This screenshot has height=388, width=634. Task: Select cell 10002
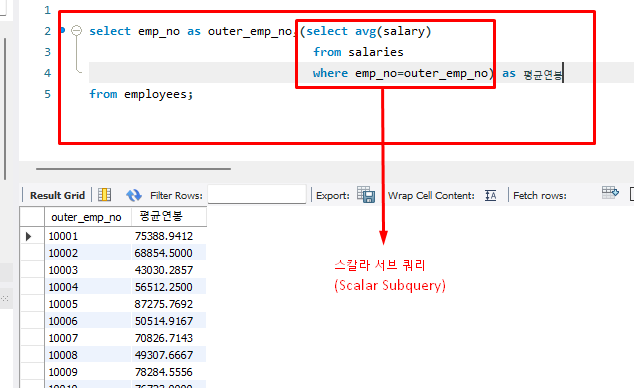[x=88, y=253]
